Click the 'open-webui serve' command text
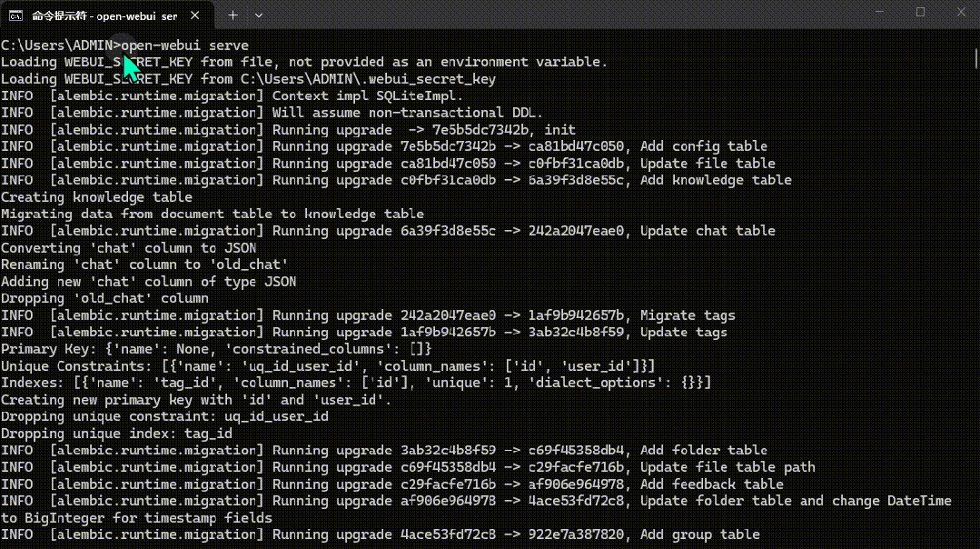The image size is (980, 549). click(x=185, y=45)
